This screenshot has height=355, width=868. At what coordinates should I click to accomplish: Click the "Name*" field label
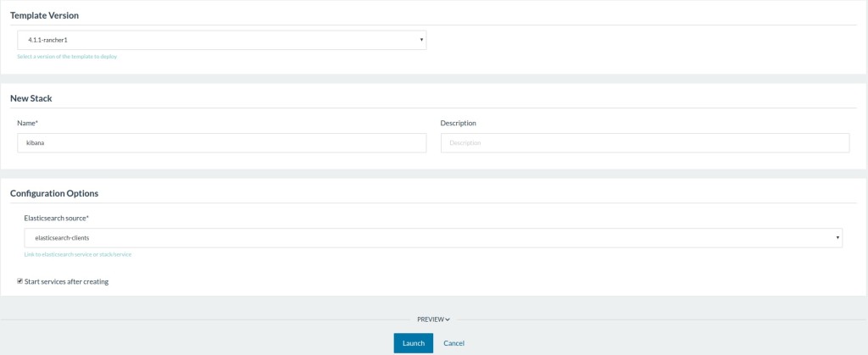coord(27,123)
